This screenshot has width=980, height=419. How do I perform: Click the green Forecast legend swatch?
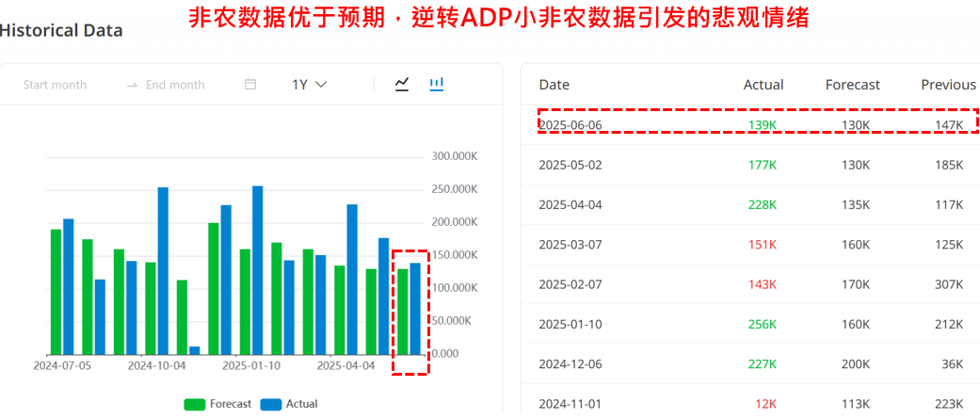click(x=195, y=404)
